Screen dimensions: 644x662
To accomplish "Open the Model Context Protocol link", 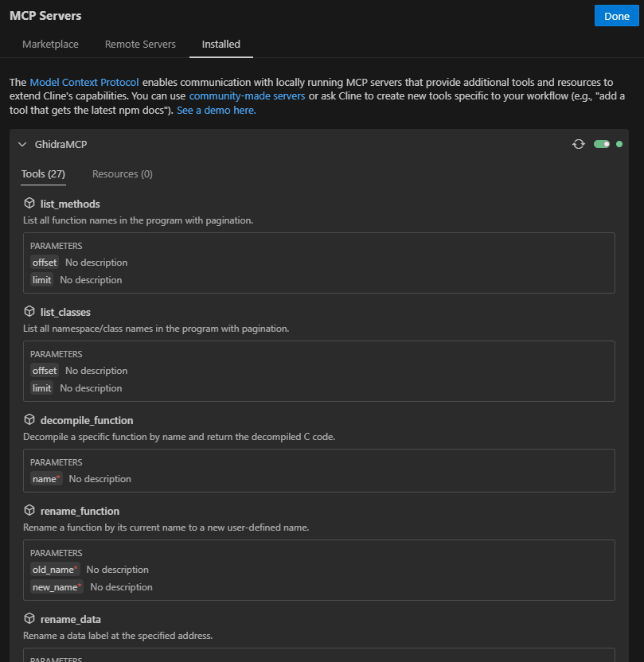I will pyautogui.click(x=84, y=82).
